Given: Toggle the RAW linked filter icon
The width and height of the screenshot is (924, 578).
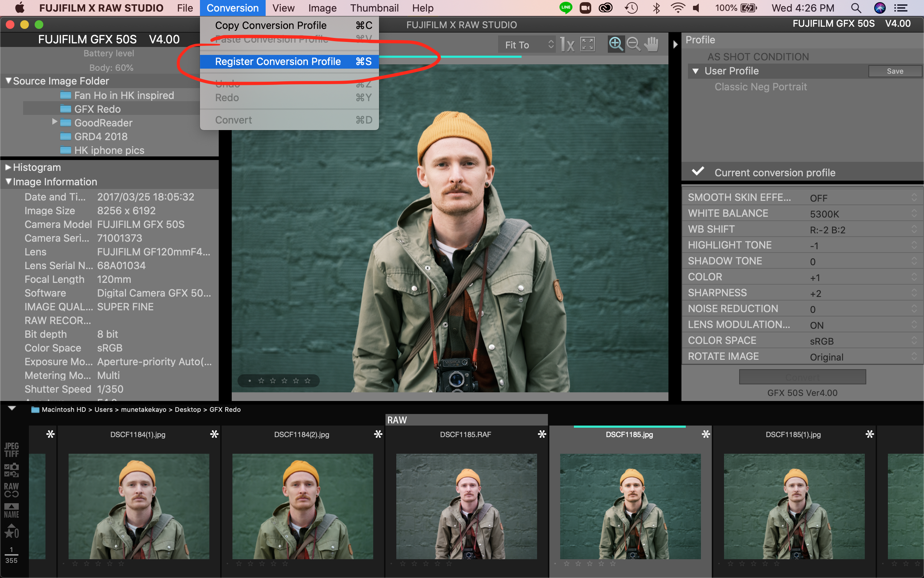Looking at the screenshot, I should [12, 490].
